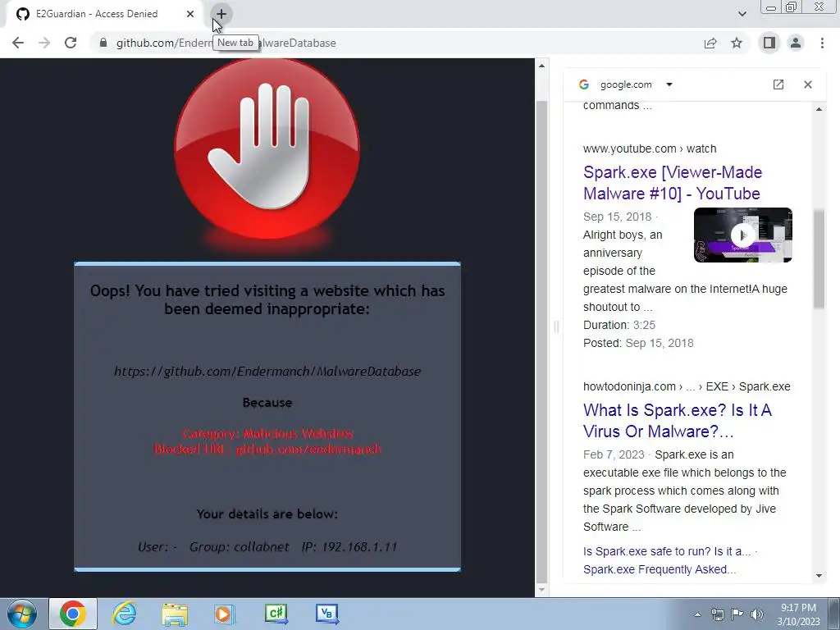Open google.com side panel dropdown
The image size is (840, 630).
pyautogui.click(x=669, y=84)
